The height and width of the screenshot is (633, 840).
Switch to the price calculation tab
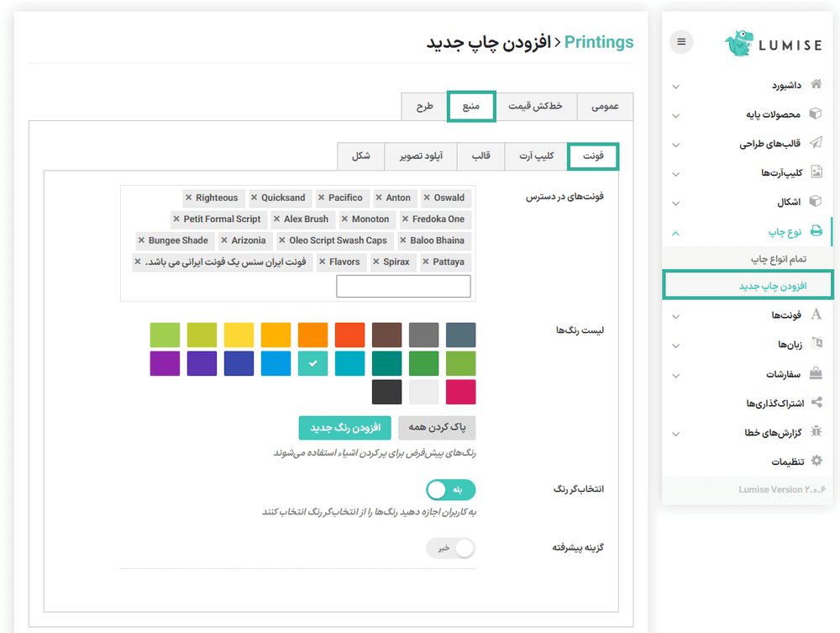[534, 107]
